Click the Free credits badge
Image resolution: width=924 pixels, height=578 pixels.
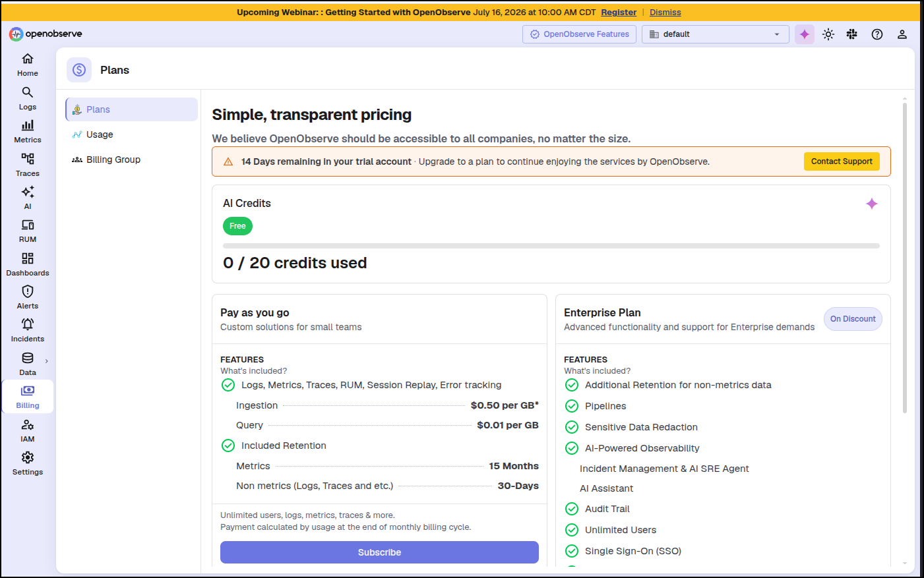pos(237,226)
